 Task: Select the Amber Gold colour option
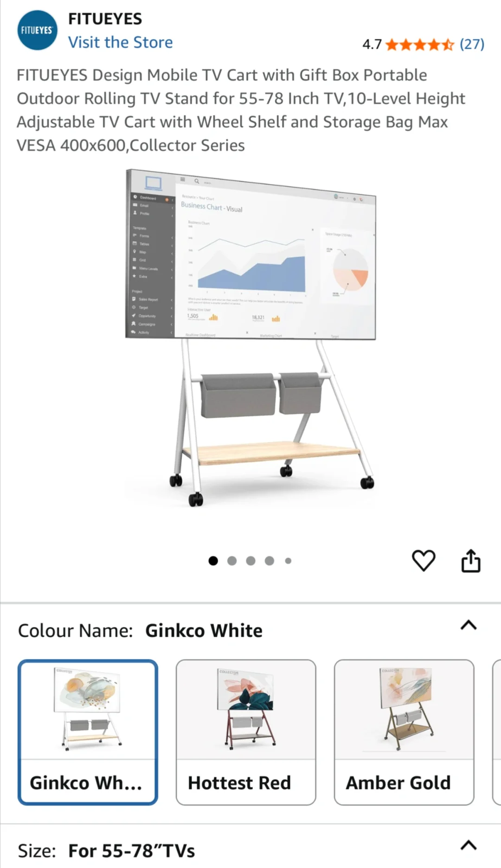(404, 732)
